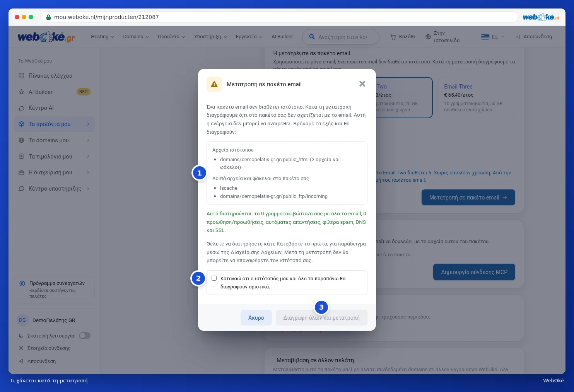Expand Τα τιμολόγιά μου chevron
This screenshot has width=574, height=392.
(x=88, y=157)
